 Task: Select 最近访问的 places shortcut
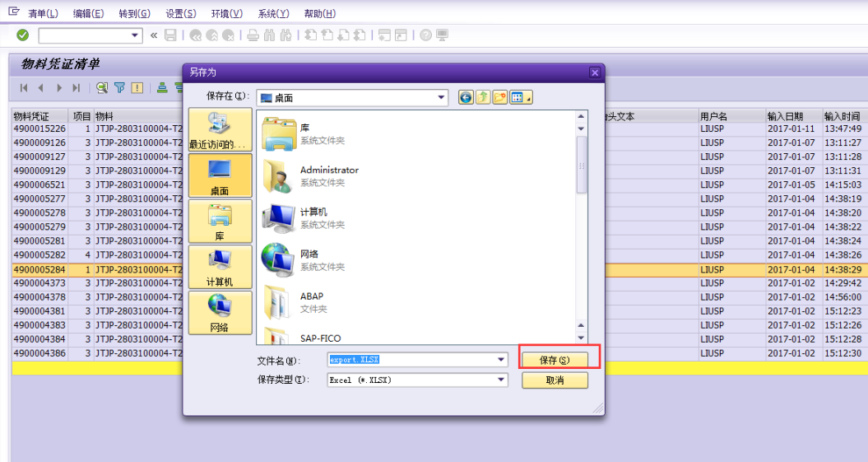[220, 129]
